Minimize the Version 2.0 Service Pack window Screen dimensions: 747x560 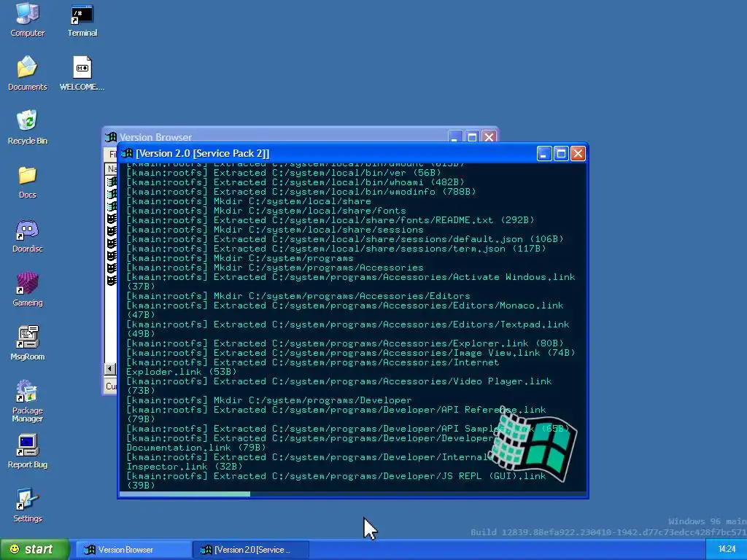544,153
